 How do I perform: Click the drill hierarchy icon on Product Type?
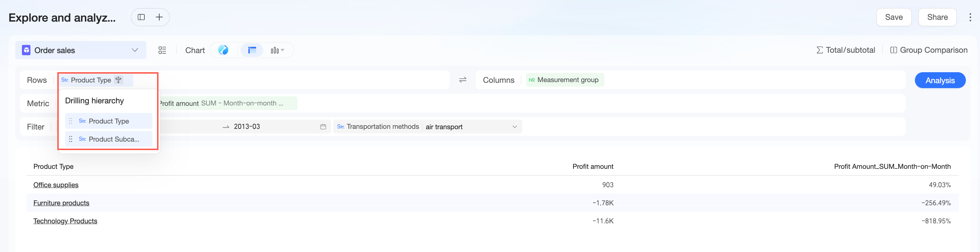click(119, 80)
